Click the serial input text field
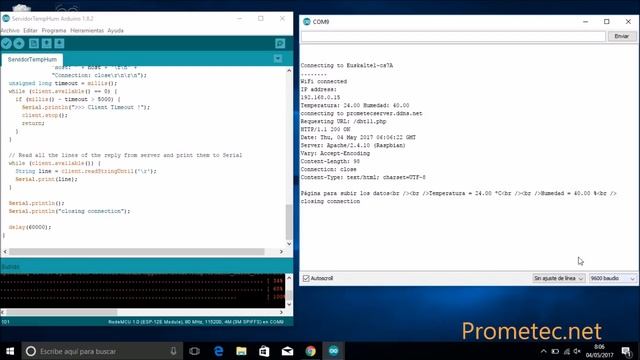Screen dimensions: 640x360 coord(453,36)
